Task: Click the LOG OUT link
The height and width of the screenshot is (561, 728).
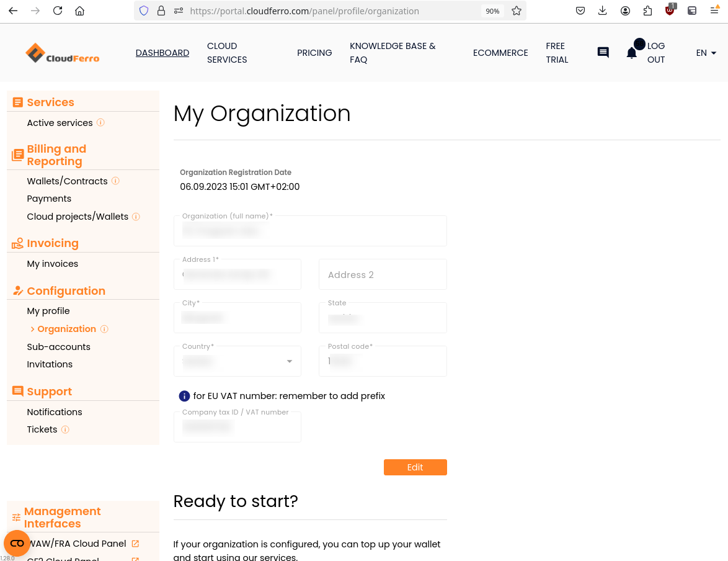Action: click(x=656, y=53)
